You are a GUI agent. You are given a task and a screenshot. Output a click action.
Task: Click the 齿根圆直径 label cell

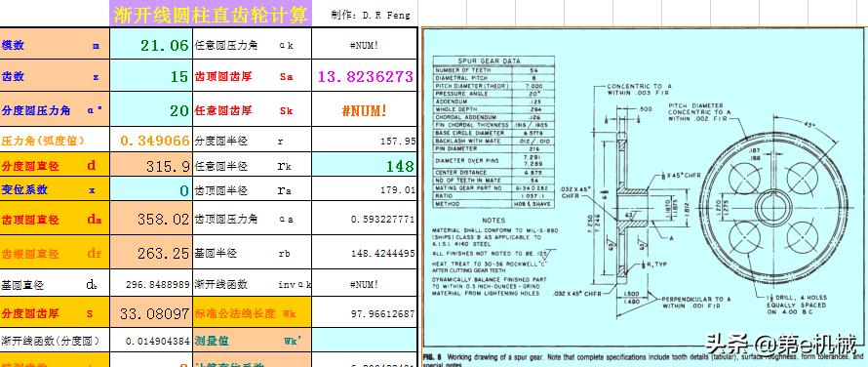click(x=55, y=253)
